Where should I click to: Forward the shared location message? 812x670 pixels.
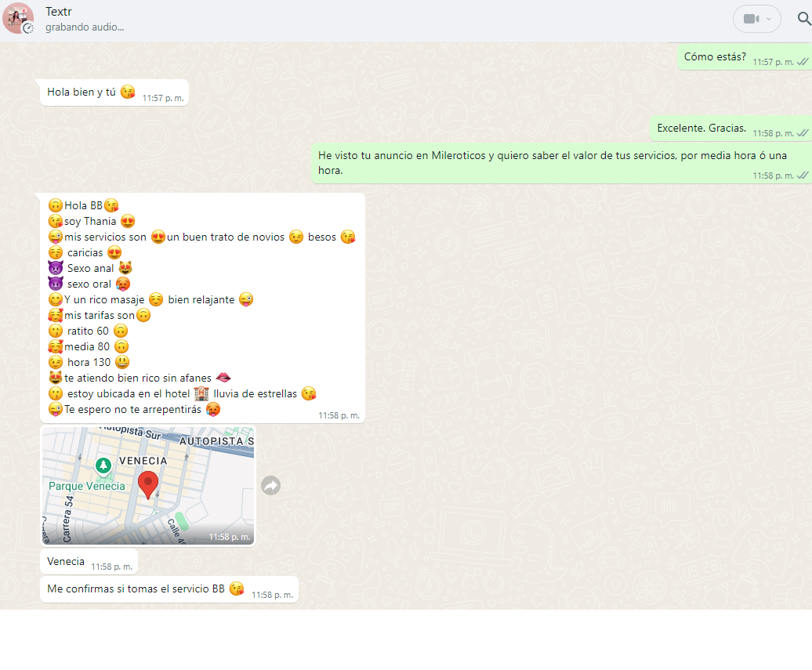click(x=270, y=486)
